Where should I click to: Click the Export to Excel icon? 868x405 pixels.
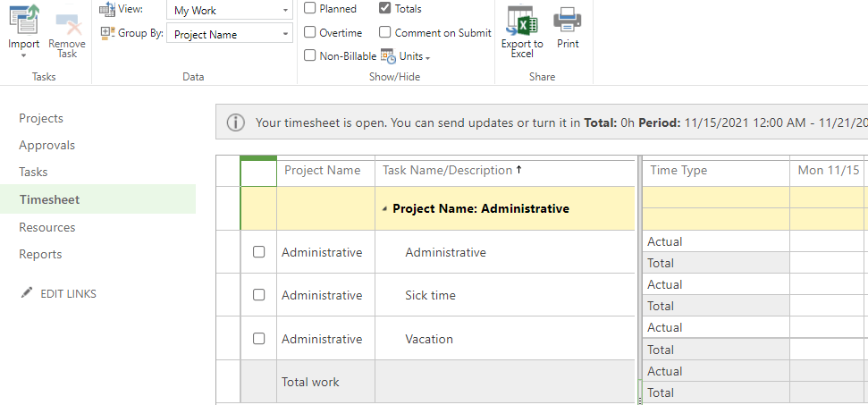click(522, 21)
